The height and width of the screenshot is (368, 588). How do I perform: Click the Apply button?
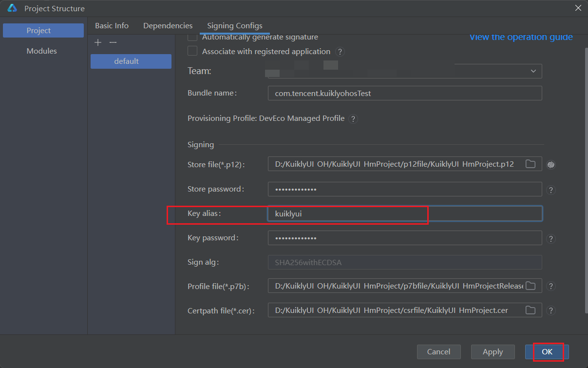[x=493, y=352]
